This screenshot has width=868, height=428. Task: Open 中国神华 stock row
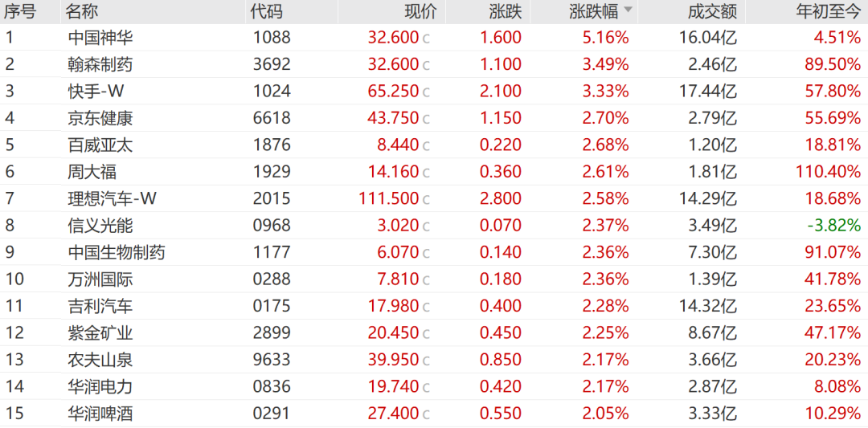pos(434,38)
